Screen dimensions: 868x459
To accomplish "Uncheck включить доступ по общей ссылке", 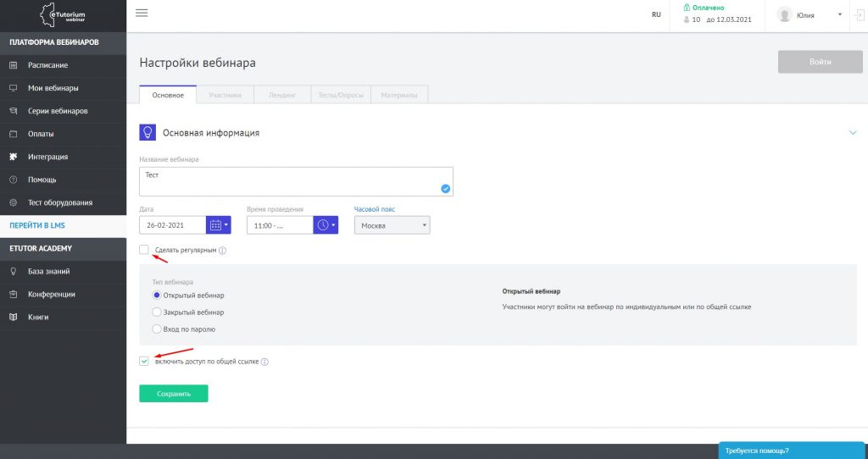I will pos(145,362).
